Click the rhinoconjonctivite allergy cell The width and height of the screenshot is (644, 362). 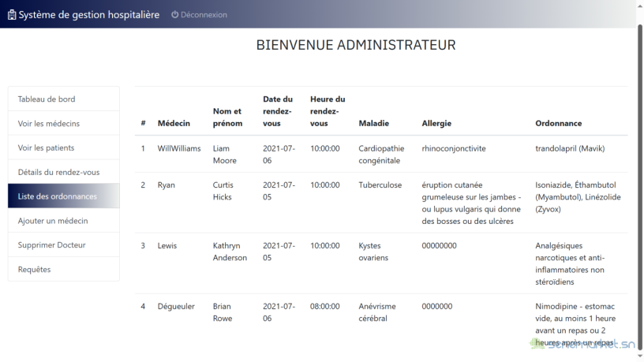pos(454,148)
